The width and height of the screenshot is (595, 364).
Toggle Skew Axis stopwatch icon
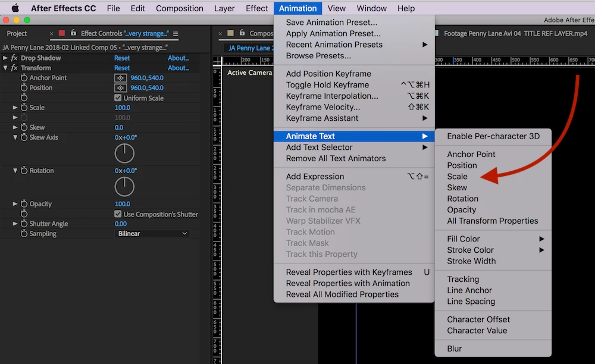pyautogui.click(x=24, y=137)
